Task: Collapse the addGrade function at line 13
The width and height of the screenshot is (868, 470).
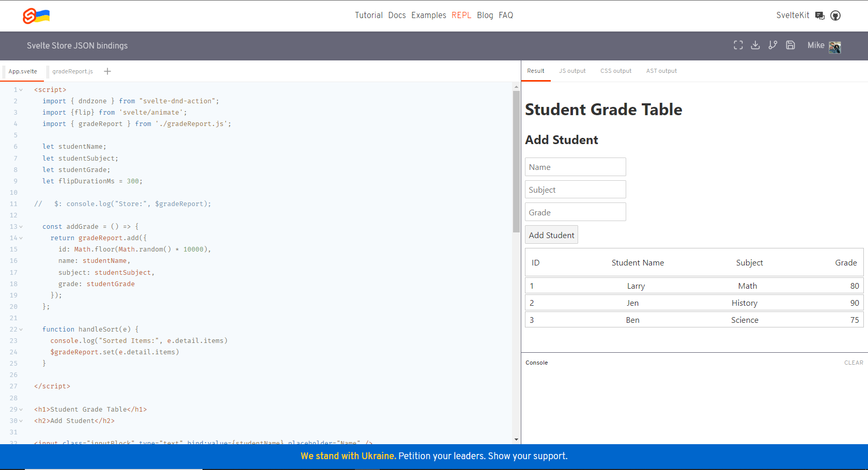Action: pos(21,226)
